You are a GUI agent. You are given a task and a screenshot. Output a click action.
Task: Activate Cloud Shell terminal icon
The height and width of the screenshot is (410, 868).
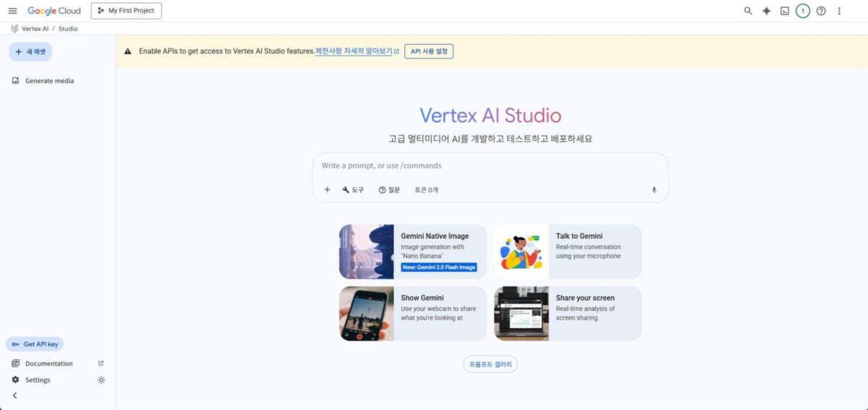(x=785, y=11)
